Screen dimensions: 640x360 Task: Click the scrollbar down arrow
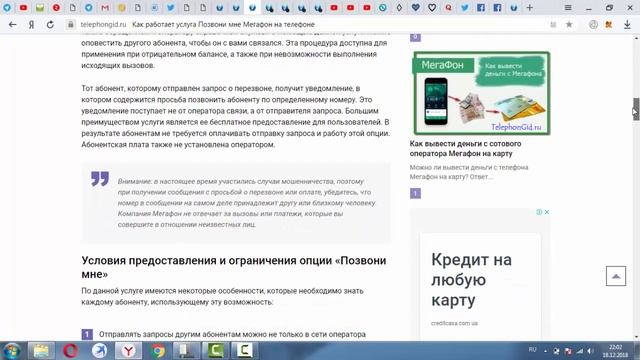click(636, 337)
